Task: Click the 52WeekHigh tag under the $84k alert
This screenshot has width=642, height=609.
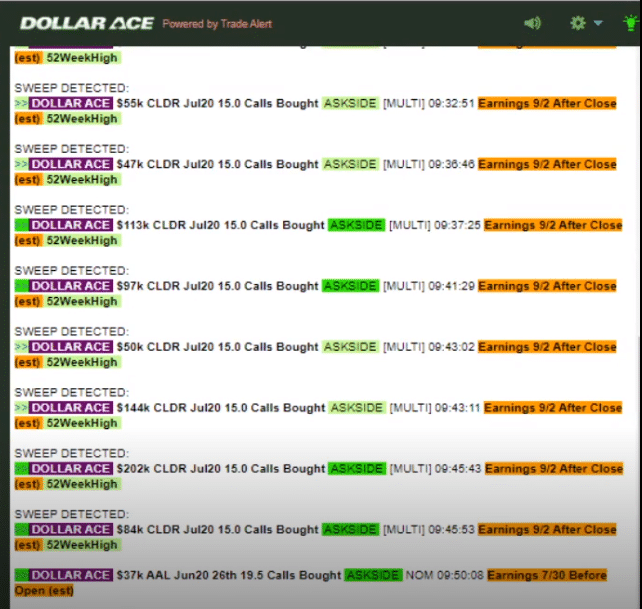Action: point(82,545)
